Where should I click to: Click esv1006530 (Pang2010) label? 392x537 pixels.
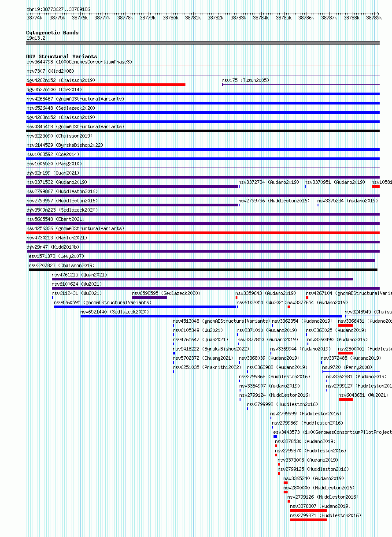coord(54,164)
